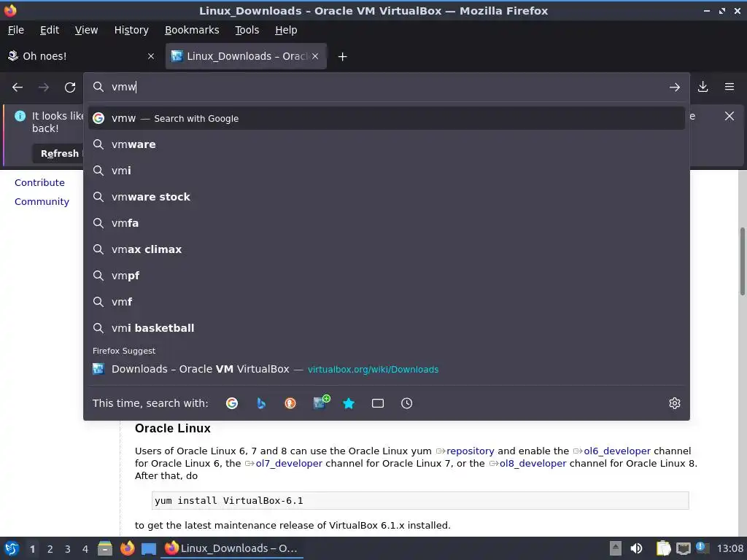
Task: Follow the repository link
Action: tap(470, 451)
